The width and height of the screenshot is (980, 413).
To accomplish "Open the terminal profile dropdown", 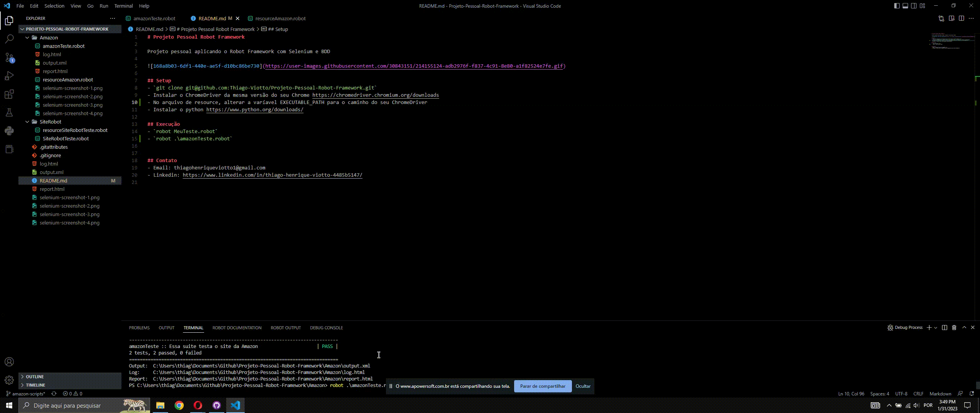I will (x=936, y=327).
